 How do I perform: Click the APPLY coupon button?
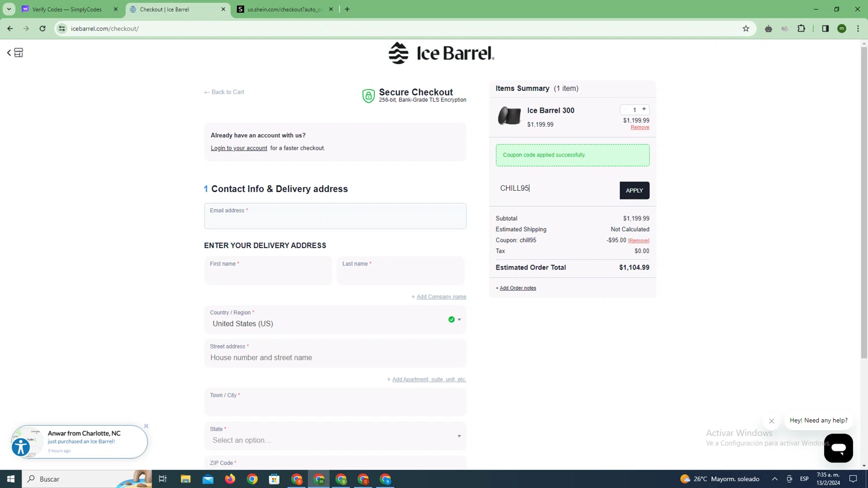634,190
